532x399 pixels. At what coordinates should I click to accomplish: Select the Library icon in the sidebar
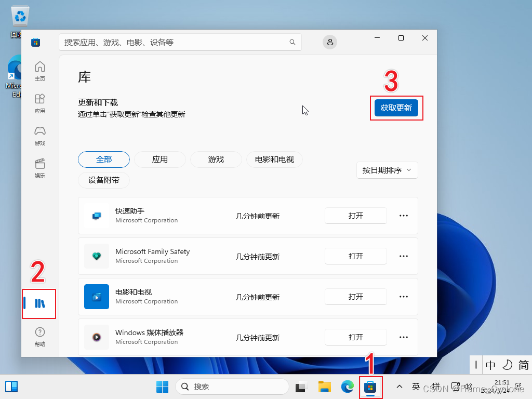click(39, 303)
